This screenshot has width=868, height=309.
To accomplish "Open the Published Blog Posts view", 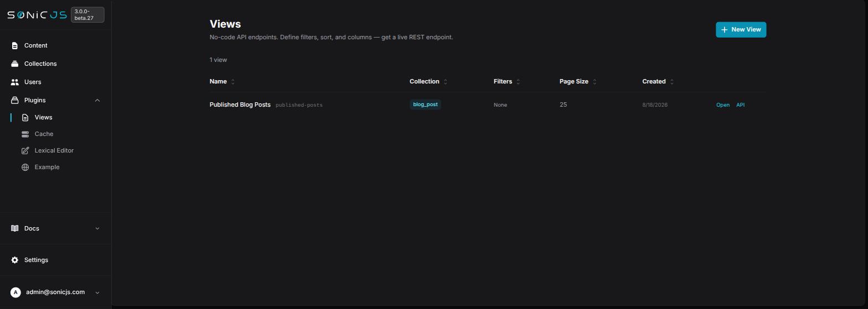I will pyautogui.click(x=723, y=105).
